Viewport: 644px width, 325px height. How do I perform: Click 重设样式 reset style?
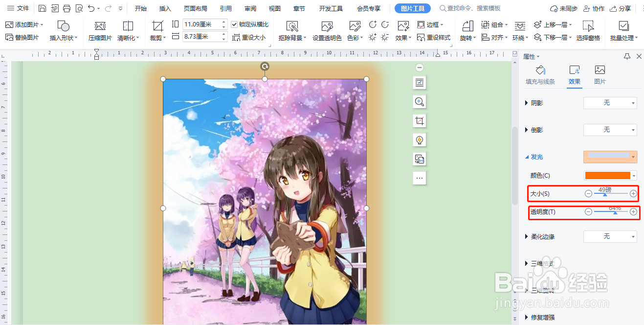click(434, 37)
